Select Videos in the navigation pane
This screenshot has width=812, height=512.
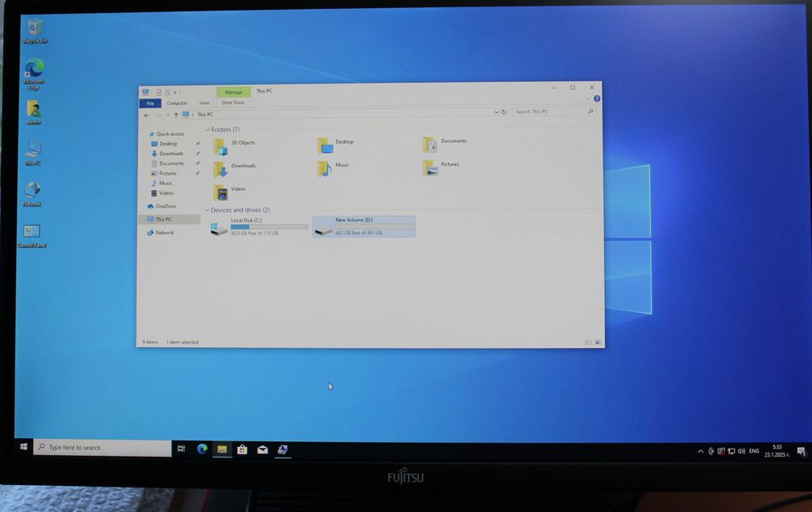click(162, 193)
